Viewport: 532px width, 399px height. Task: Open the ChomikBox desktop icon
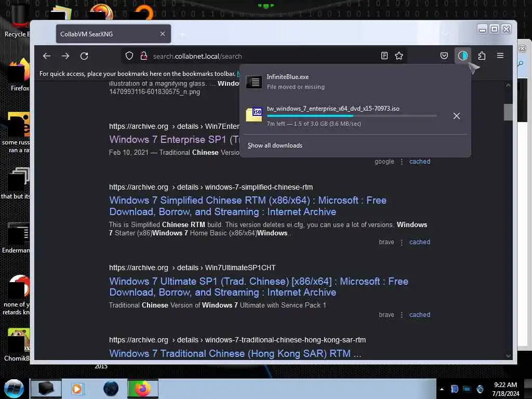(x=18, y=344)
